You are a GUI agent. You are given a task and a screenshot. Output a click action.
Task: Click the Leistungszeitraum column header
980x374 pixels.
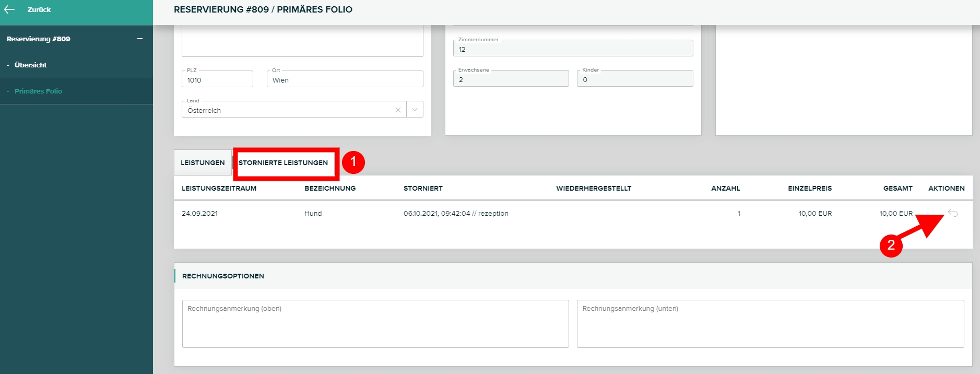click(219, 188)
